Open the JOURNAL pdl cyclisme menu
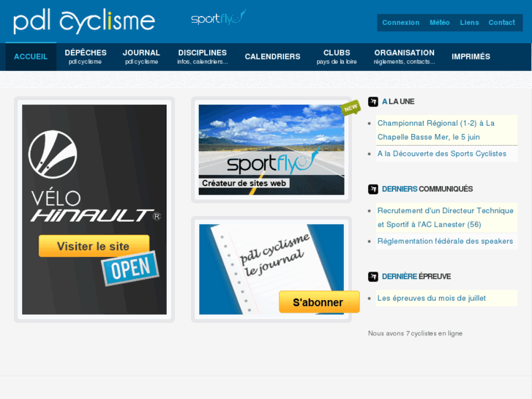 pos(141,56)
